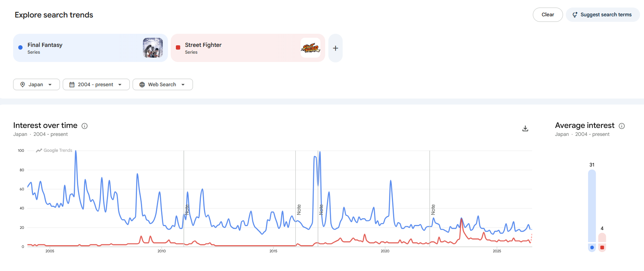This screenshot has height=271, width=644.
Task: Add a new comparison term
Action: [335, 48]
